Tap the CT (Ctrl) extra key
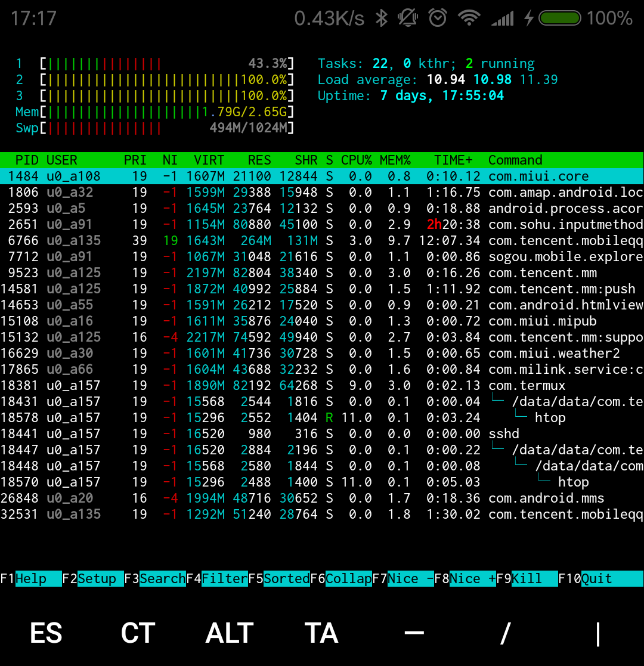This screenshot has height=666, width=644. tap(138, 633)
